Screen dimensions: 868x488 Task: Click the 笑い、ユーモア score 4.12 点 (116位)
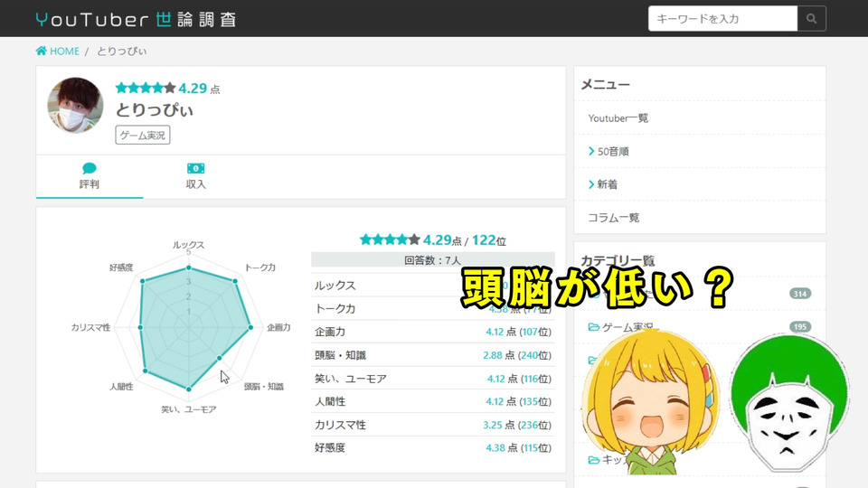click(519, 379)
